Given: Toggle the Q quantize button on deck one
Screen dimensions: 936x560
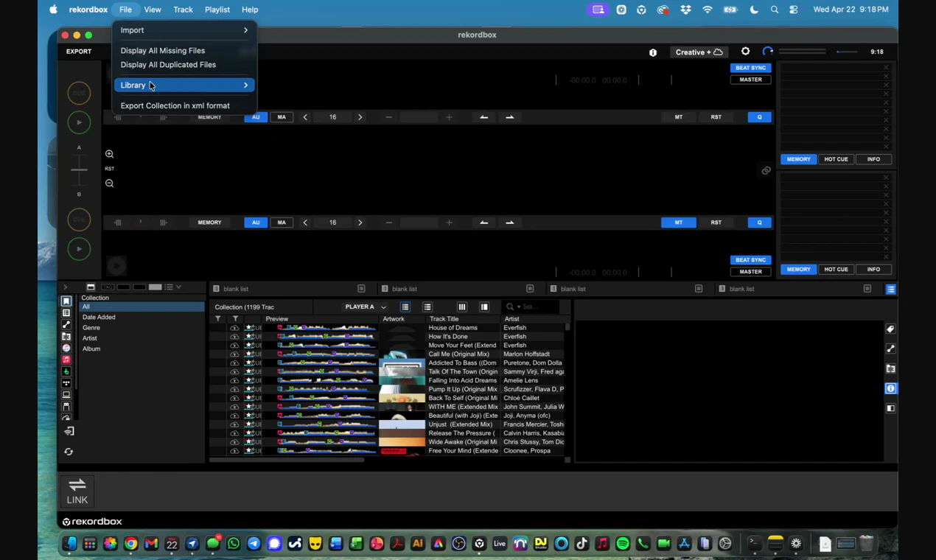Looking at the screenshot, I should pyautogui.click(x=759, y=116).
